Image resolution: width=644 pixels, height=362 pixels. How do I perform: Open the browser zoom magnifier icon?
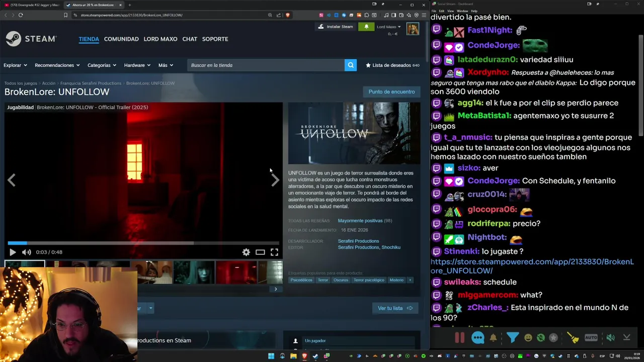pyautogui.click(x=270, y=15)
